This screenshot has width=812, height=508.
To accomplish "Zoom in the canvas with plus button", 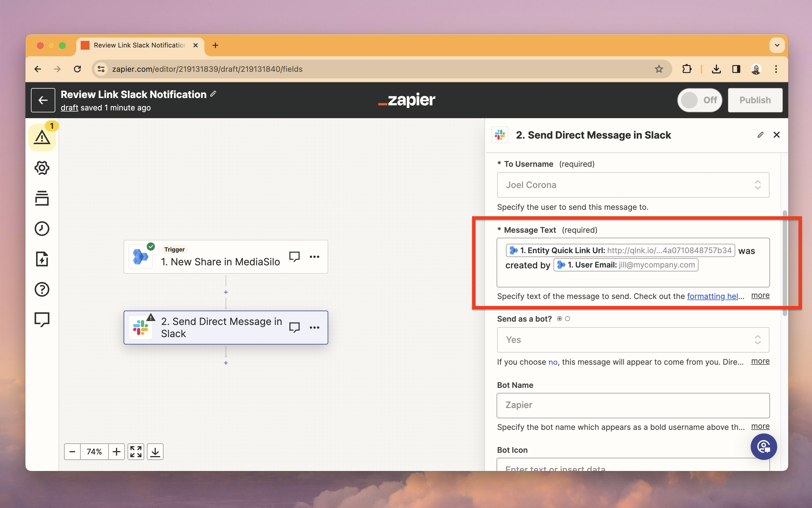I will pyautogui.click(x=117, y=452).
